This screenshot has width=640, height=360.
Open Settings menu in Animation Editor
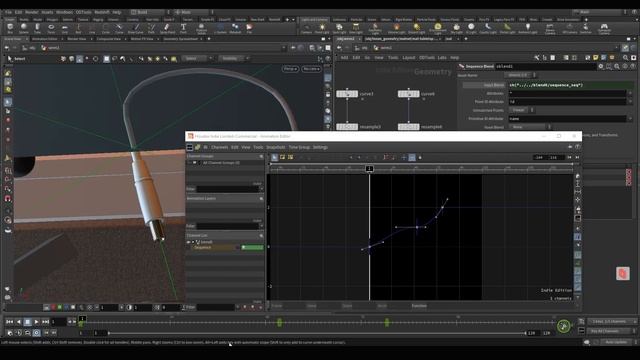320,147
